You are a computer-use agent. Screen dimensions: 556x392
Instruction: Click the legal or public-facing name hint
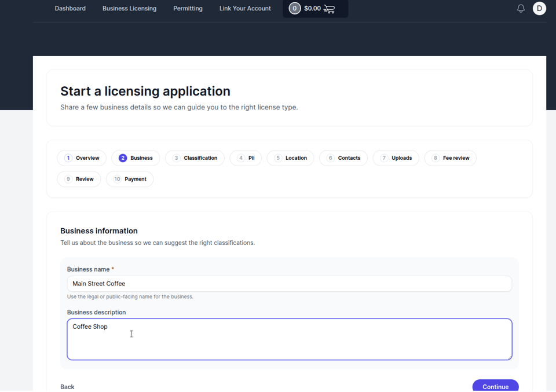coord(130,296)
